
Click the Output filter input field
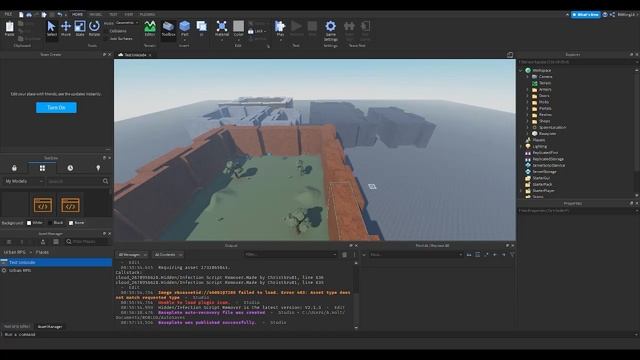coord(290,255)
